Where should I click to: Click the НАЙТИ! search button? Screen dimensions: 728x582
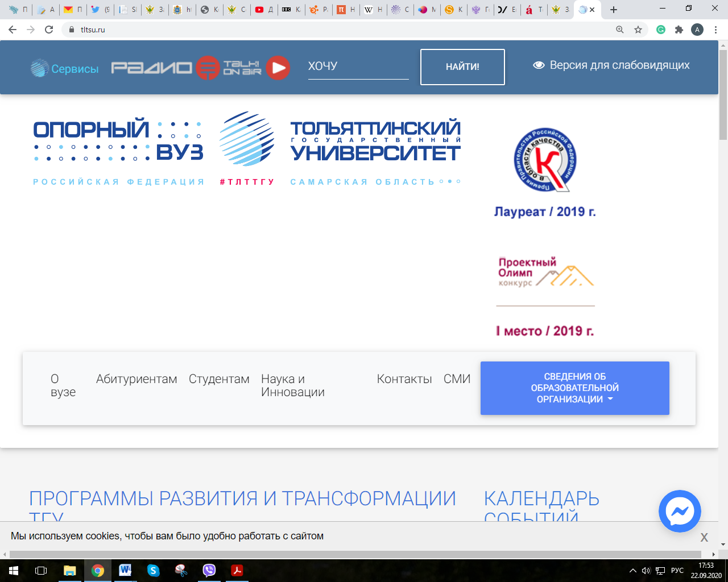coord(462,67)
